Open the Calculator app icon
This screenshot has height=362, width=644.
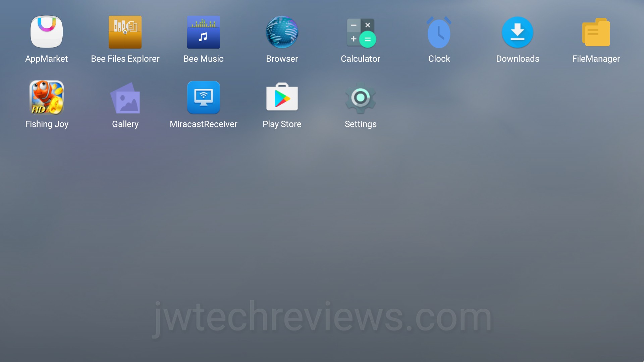[x=361, y=32]
